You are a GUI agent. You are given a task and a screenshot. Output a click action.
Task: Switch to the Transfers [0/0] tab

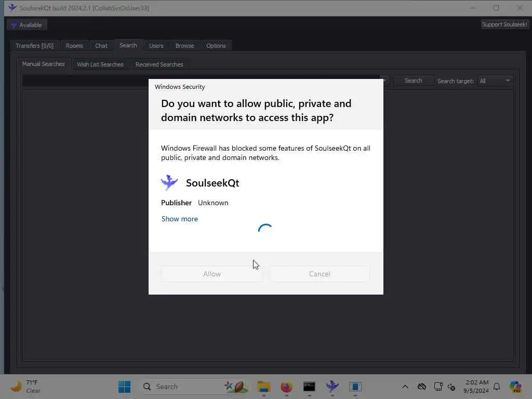click(x=34, y=46)
